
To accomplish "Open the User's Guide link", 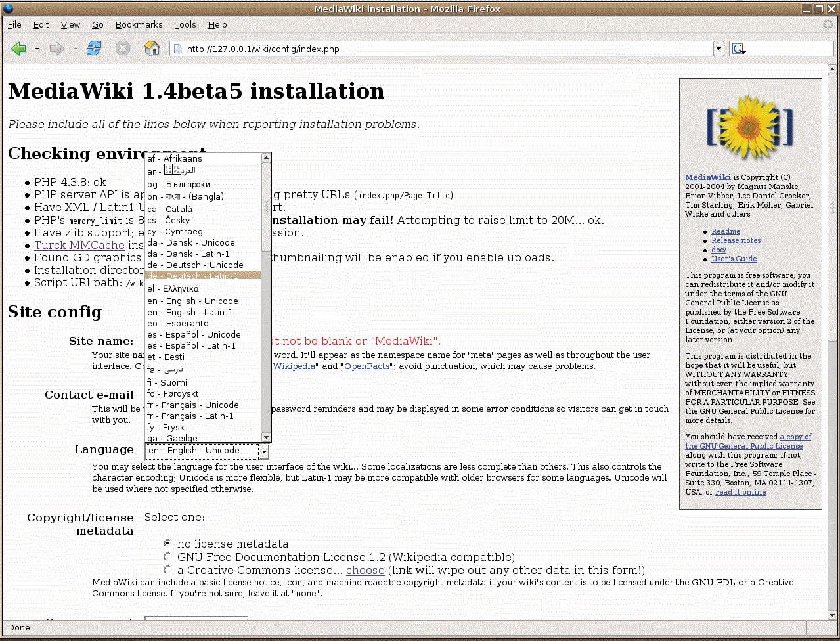I will tap(734, 259).
